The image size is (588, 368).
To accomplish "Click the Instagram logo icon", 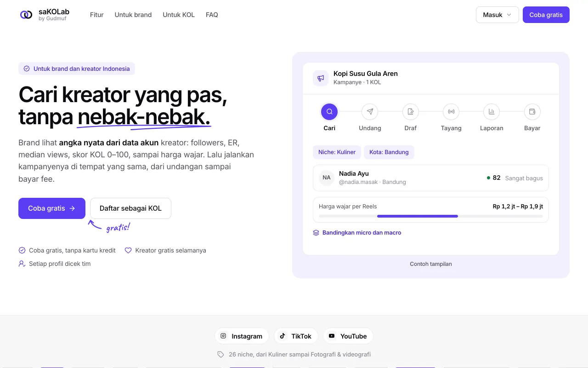I will pyautogui.click(x=223, y=336).
